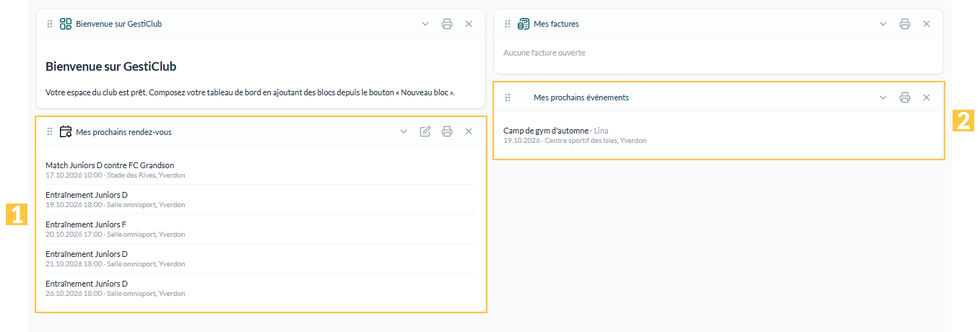Viewport: 980px width, 332px height.
Task: Grab the Mes prochains événements drag handle
Action: 508,97
